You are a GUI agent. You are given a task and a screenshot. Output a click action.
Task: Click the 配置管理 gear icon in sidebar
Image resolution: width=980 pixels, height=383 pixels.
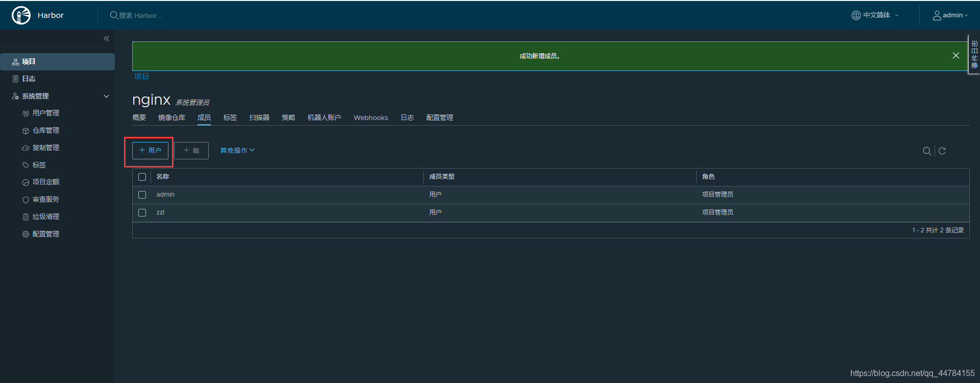point(26,234)
